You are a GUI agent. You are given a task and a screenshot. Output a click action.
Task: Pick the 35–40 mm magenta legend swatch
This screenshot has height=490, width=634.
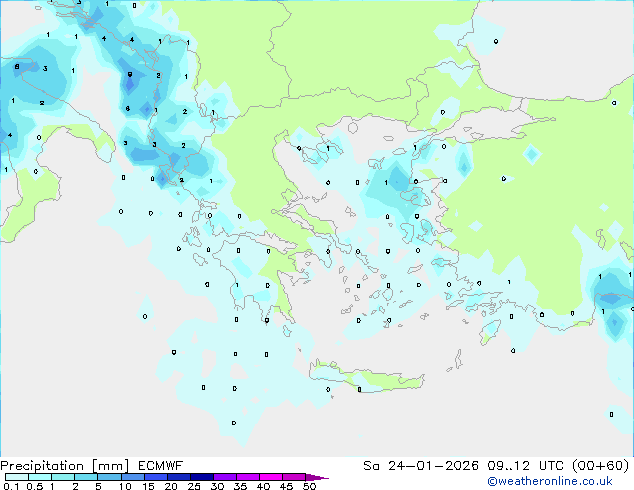click(248, 477)
